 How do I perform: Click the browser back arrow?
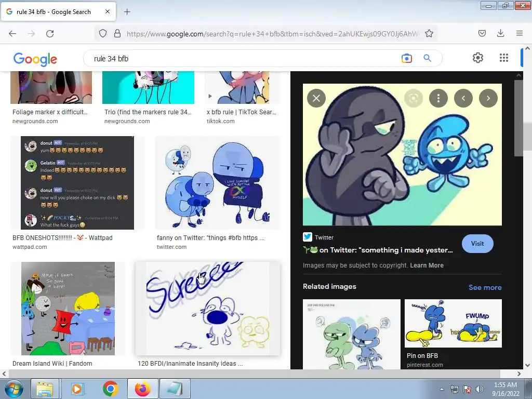point(12,33)
